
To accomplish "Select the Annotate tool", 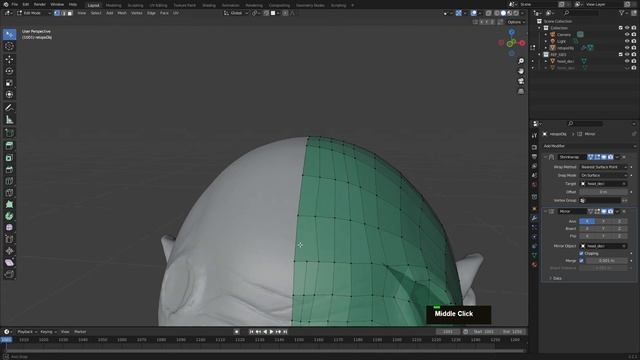I will 9,108.
